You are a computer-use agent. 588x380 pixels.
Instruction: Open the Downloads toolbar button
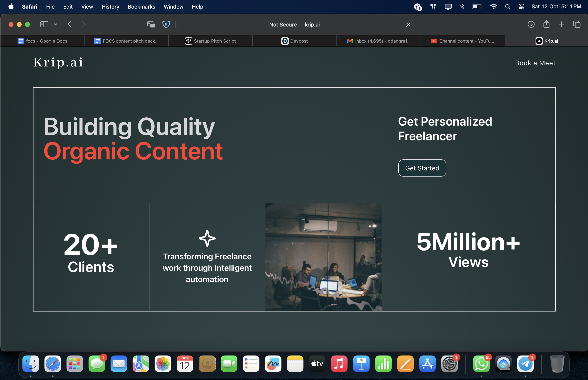(531, 24)
